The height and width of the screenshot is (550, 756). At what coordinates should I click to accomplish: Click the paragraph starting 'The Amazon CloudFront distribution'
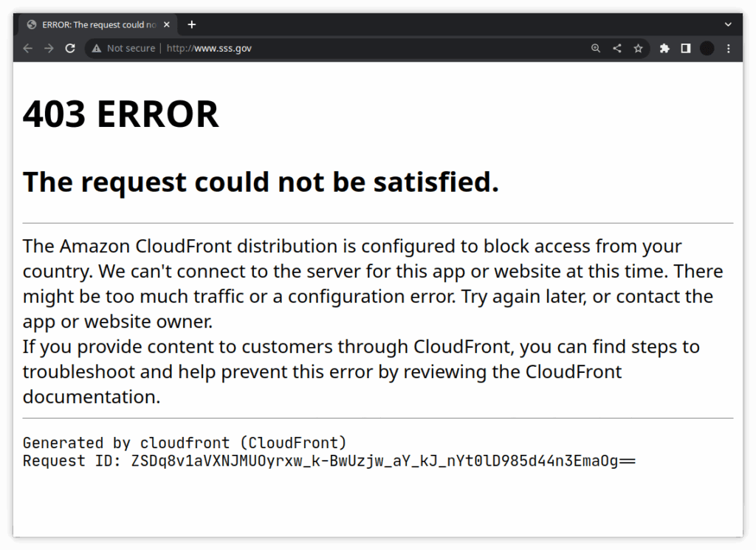coord(373,283)
